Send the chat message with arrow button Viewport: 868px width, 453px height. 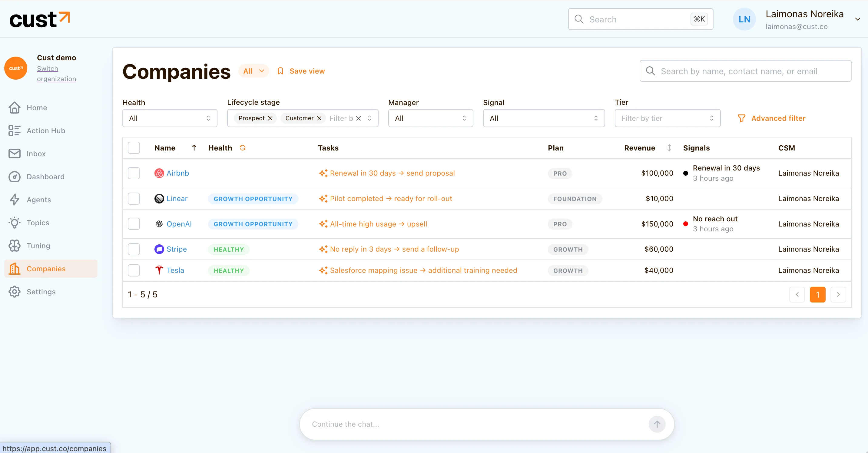tap(657, 424)
